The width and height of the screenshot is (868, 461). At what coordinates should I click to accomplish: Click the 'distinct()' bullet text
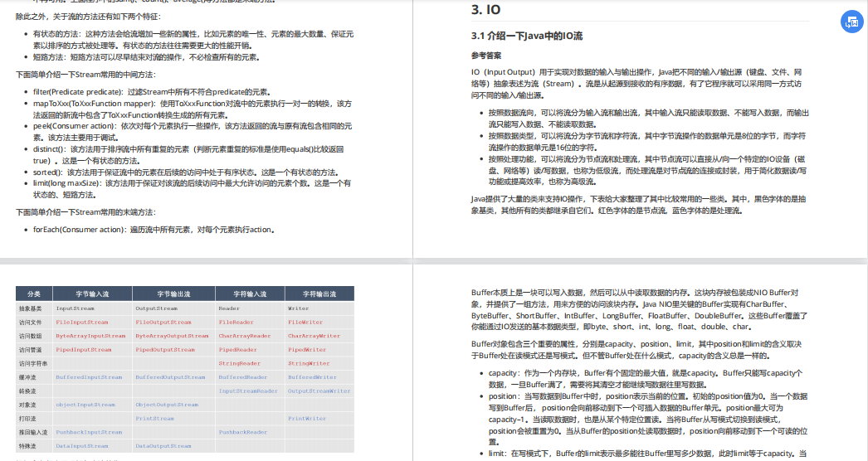[49, 149]
